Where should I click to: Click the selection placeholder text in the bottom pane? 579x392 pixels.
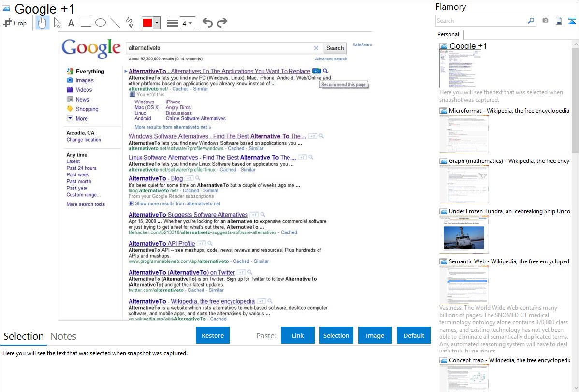click(95, 354)
